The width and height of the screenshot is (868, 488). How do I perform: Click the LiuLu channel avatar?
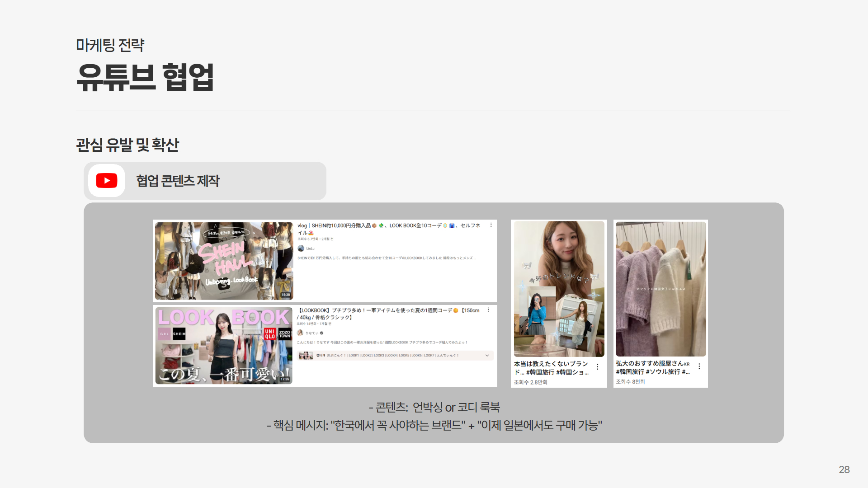(x=301, y=249)
